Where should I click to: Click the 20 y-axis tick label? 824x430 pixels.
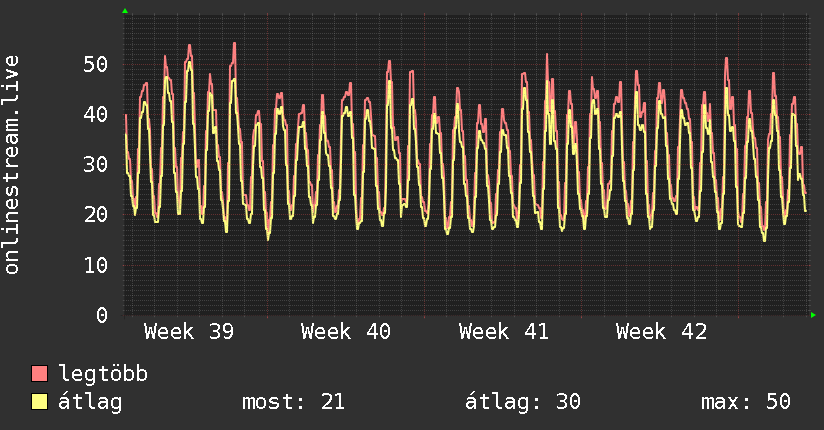96,214
